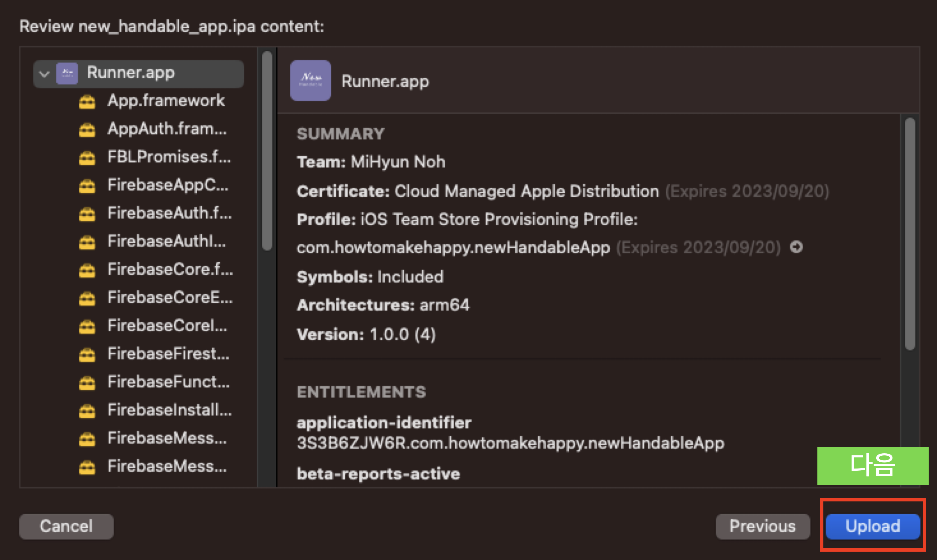Click the FirebaseInstallations framework icon
This screenshot has height=560, width=937.
(x=87, y=411)
